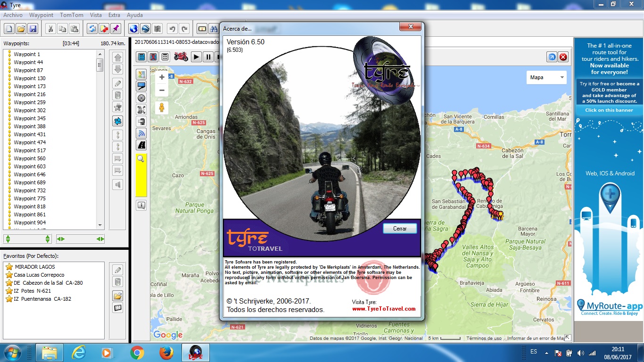The image size is (644, 362).
Task: Click the magnifier on the yellow panel
Action: [x=140, y=159]
